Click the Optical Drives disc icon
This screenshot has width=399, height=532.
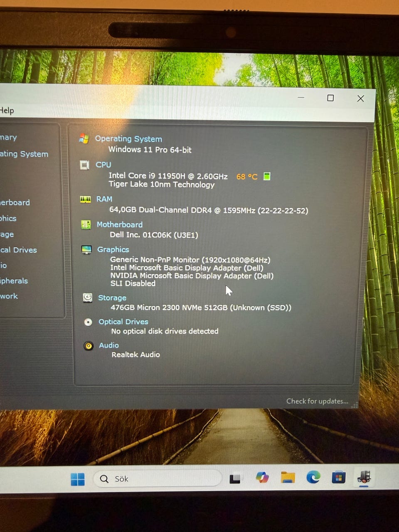88,322
